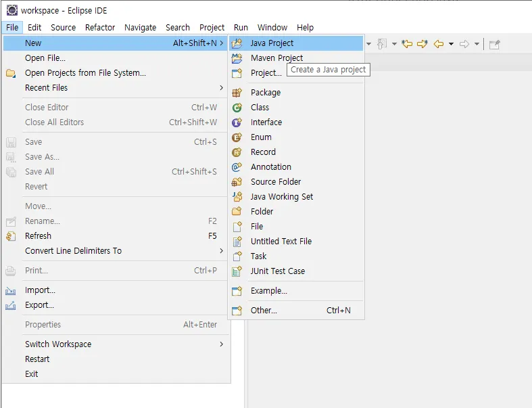532x408 pixels.
Task: Click the Next Edit Location toolbar arrow
Action: 422,44
